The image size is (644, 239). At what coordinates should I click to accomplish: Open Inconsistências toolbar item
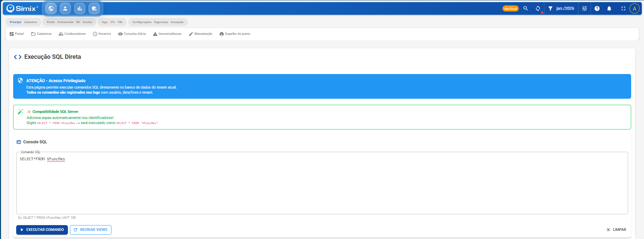point(167,34)
